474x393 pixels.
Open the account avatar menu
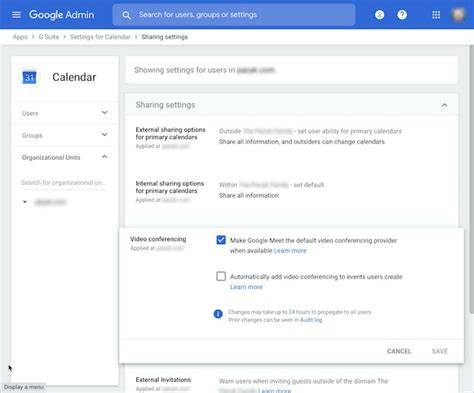pos(458,15)
